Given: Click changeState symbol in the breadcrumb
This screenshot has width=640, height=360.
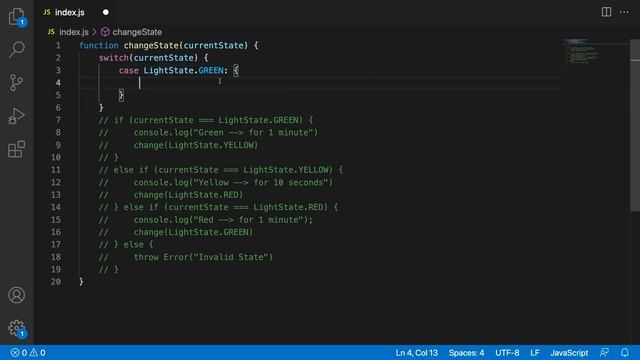Looking at the screenshot, I should [137, 32].
